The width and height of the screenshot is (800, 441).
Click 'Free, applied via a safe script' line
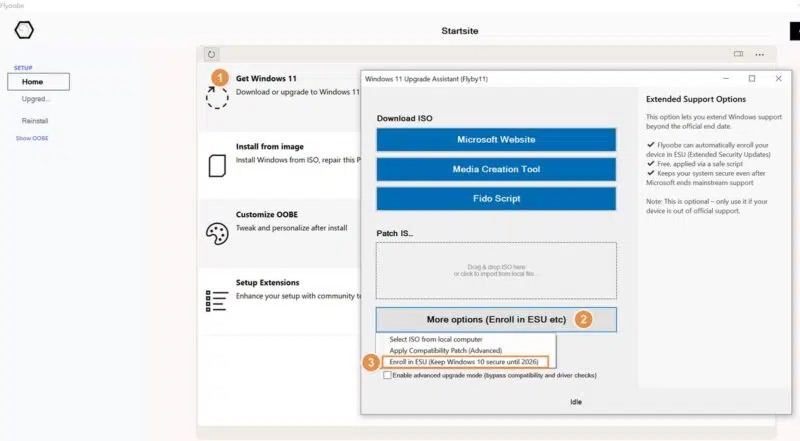click(699, 164)
